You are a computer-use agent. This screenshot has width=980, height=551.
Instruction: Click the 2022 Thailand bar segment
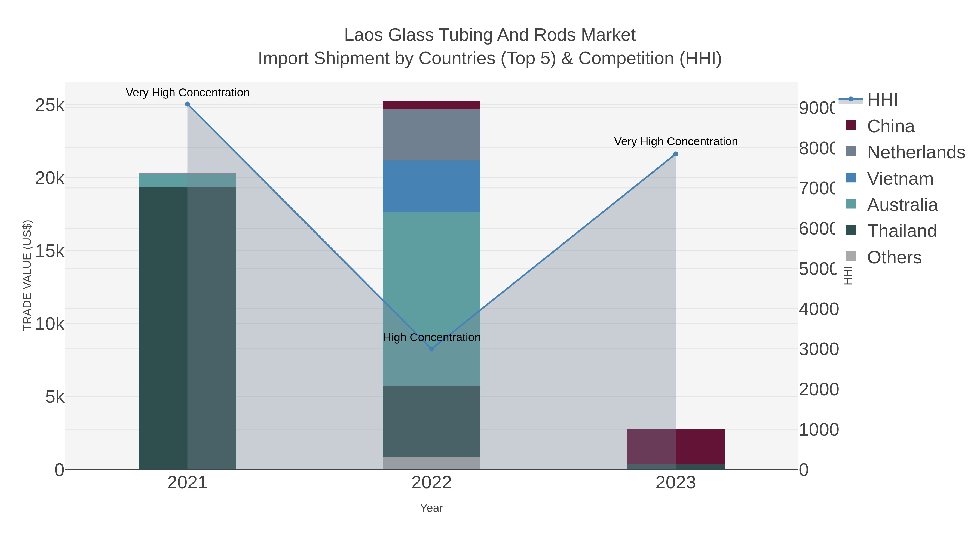click(431, 421)
